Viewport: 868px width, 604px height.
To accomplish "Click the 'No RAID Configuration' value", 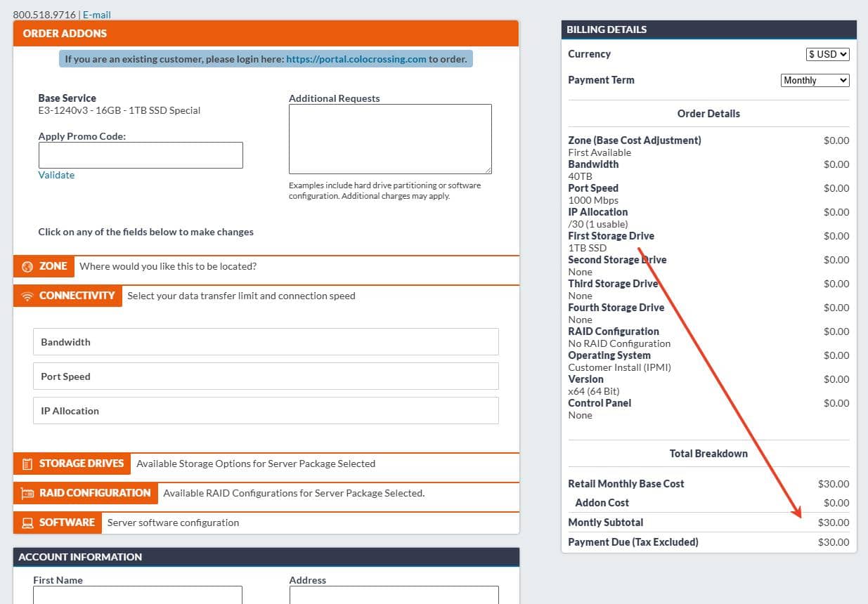I will pos(619,343).
